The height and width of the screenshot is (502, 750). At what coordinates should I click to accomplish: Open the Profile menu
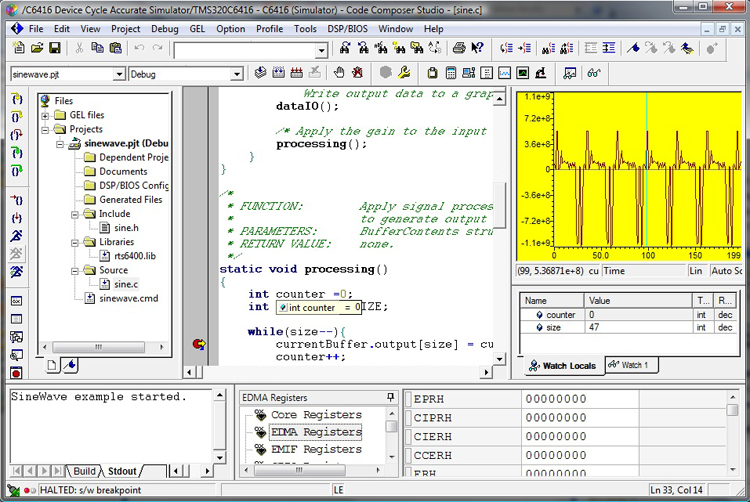tap(269, 29)
